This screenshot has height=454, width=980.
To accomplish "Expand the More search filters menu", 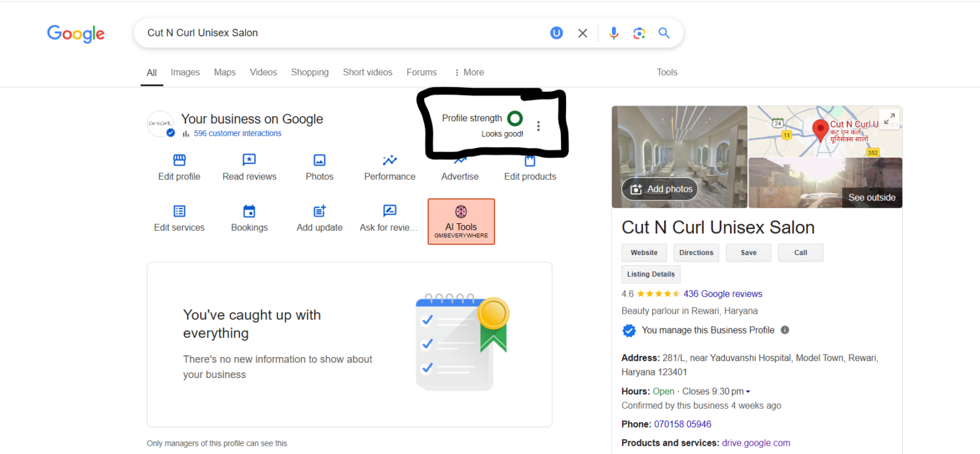I will click(469, 72).
